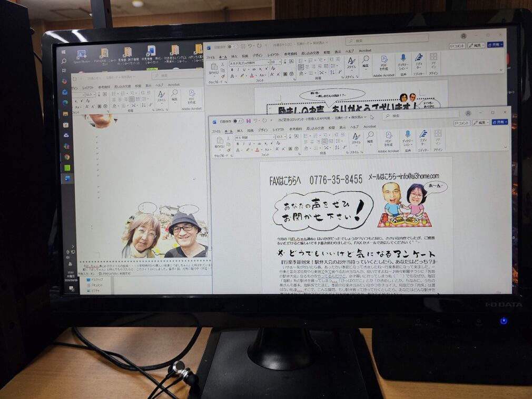Screen dimensions: 532x399
Task: Toggle AutoSave switch in the front Word window
Action: pos(238,121)
